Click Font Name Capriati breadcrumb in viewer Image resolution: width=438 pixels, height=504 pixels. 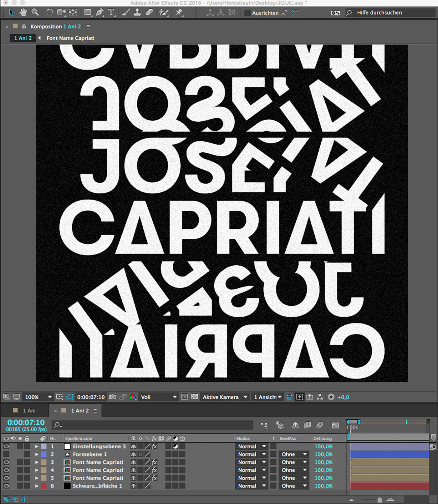click(70, 38)
